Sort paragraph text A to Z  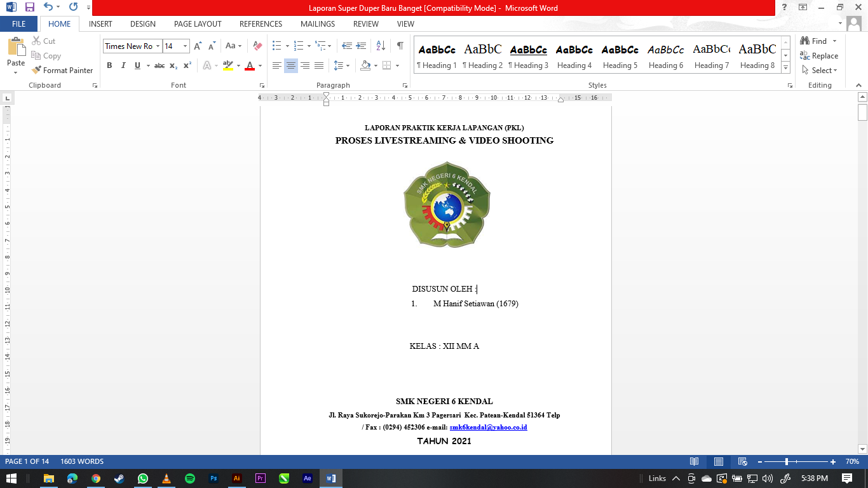tap(381, 46)
